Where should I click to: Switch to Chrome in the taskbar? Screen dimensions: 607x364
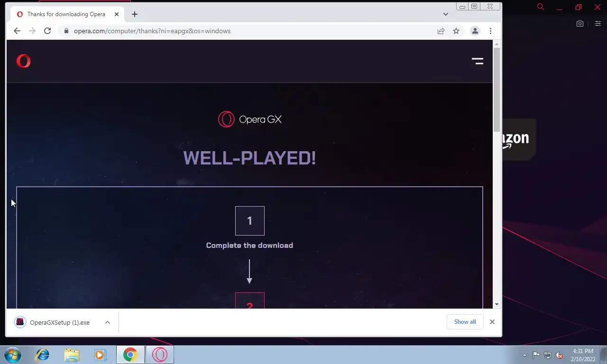click(130, 355)
